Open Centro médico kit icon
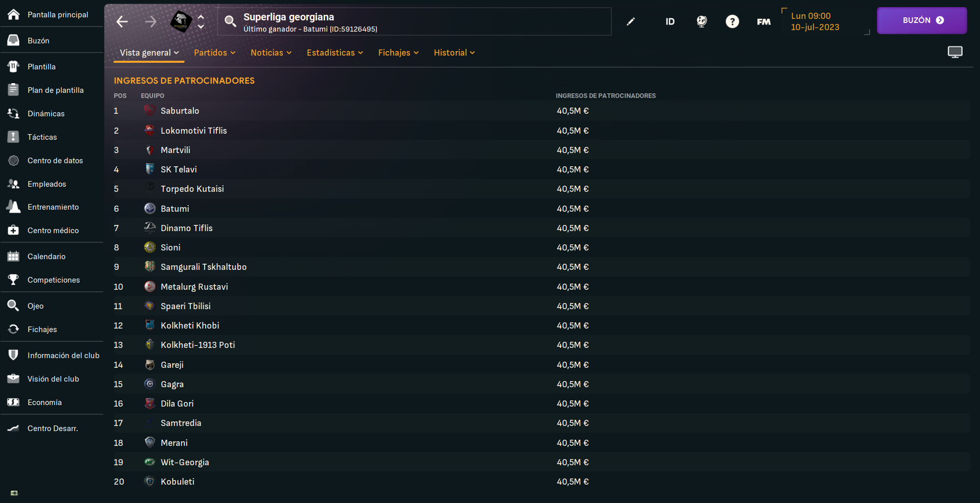This screenshot has width=980, height=503. click(14, 230)
